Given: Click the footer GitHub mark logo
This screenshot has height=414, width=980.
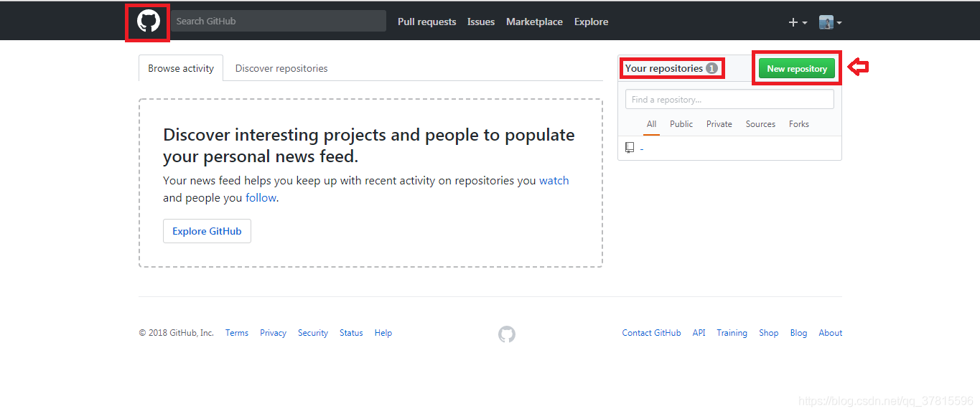Looking at the screenshot, I should 507,334.
